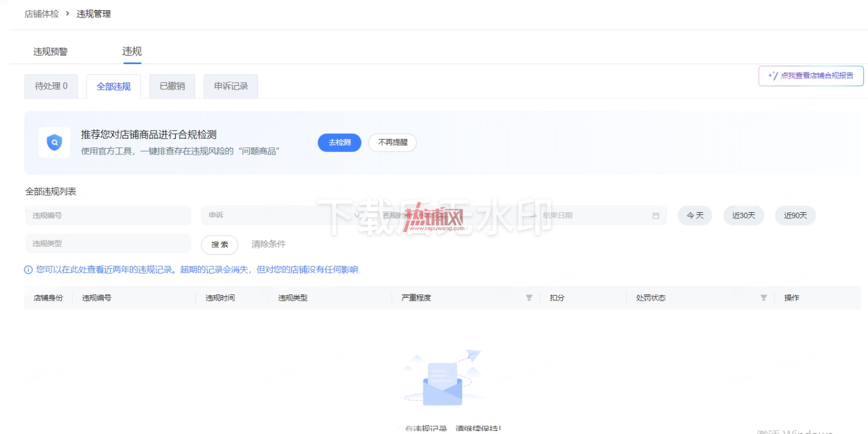Open the 申诉记录 tab
Viewport: 868px width, 434px height.
pyautogui.click(x=231, y=86)
